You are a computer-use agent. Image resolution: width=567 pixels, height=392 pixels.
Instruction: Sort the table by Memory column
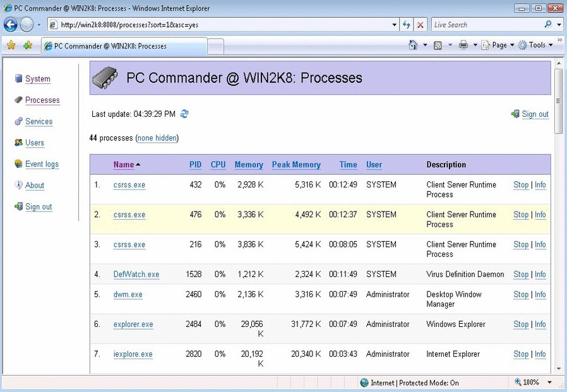click(x=249, y=165)
